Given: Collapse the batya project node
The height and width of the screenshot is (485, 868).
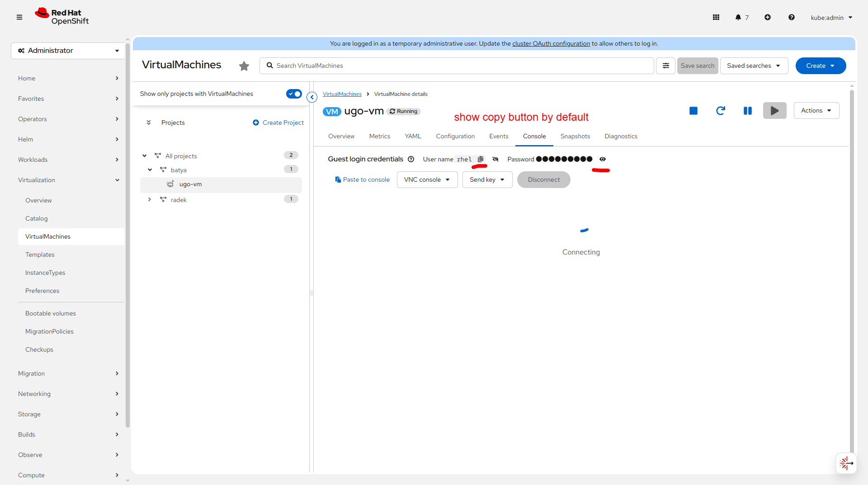Looking at the screenshot, I should pos(150,170).
